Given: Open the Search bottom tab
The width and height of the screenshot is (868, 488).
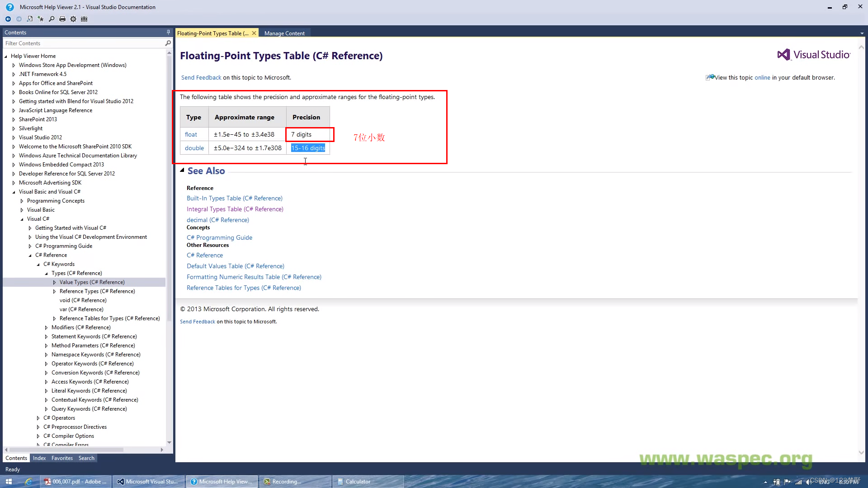Looking at the screenshot, I should pos(86,458).
